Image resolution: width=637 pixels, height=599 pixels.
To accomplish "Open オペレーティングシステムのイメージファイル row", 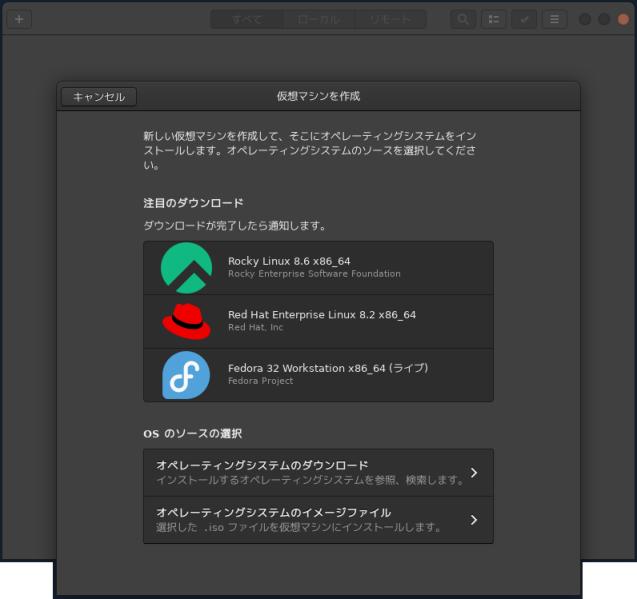I will click(x=318, y=520).
